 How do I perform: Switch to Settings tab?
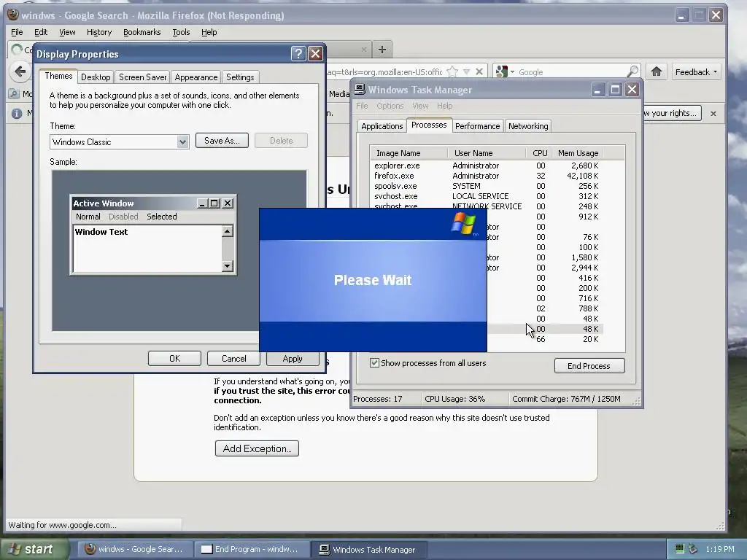pyautogui.click(x=239, y=77)
